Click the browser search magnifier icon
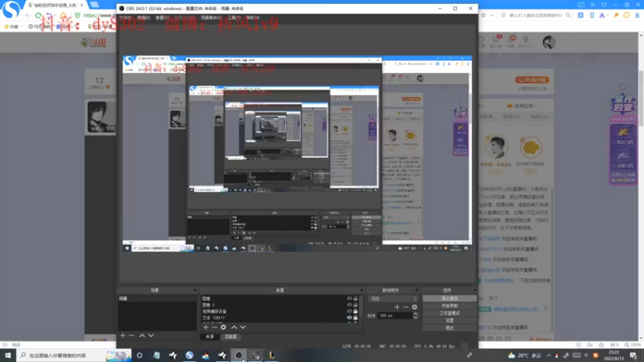This screenshot has height=362, width=644. [568, 15]
